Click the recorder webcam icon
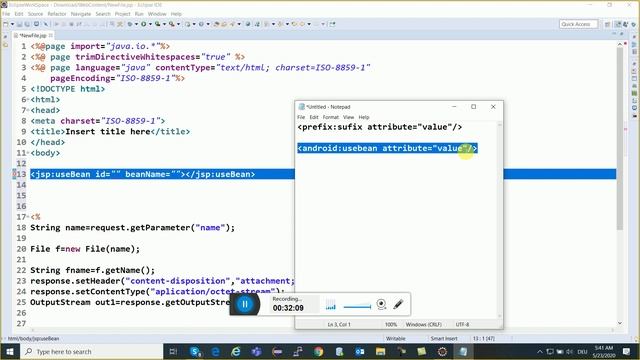640x360 pixels. [x=381, y=304]
